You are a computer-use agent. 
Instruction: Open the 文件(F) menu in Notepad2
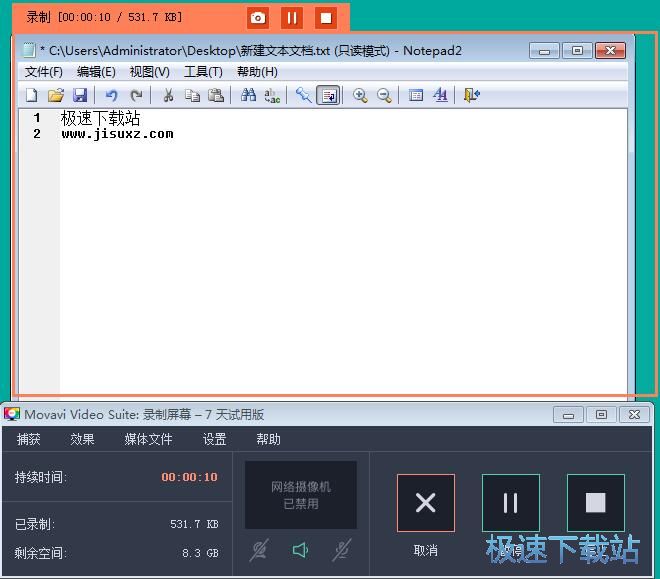tap(43, 72)
